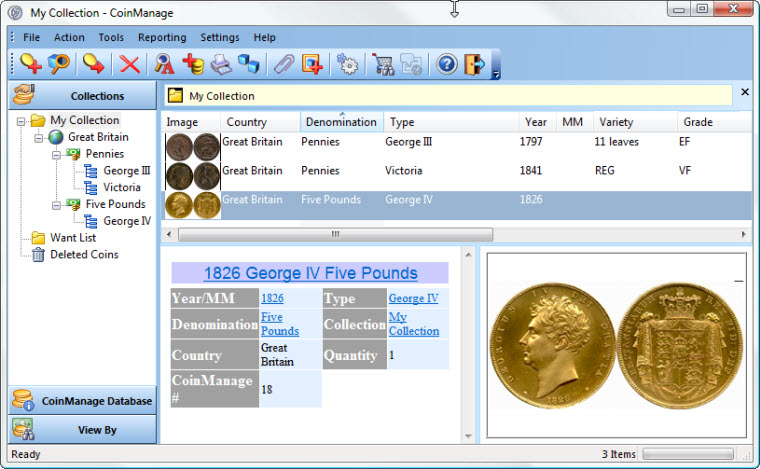Click the blue Help question mark icon
The height and width of the screenshot is (469, 760).
446,64
